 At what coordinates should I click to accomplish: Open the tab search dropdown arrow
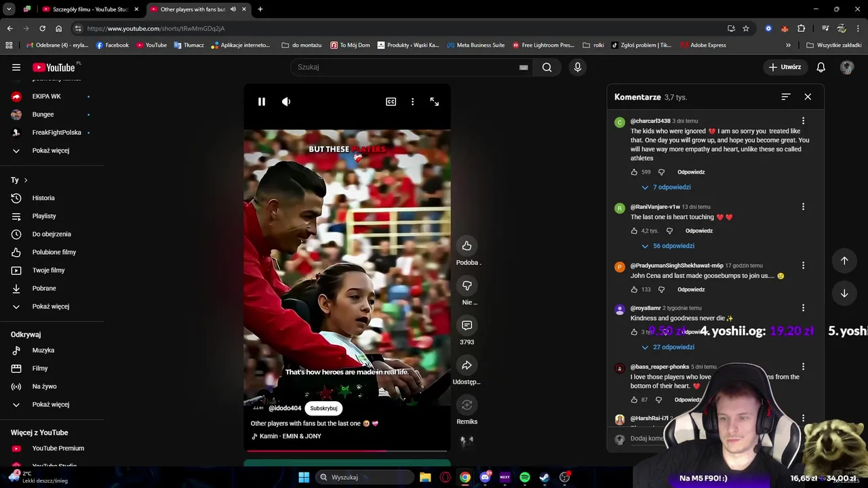[9, 9]
